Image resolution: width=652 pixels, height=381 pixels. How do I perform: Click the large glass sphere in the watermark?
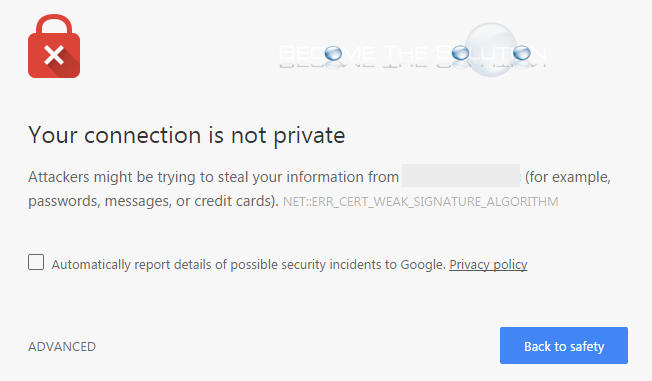click(x=491, y=50)
